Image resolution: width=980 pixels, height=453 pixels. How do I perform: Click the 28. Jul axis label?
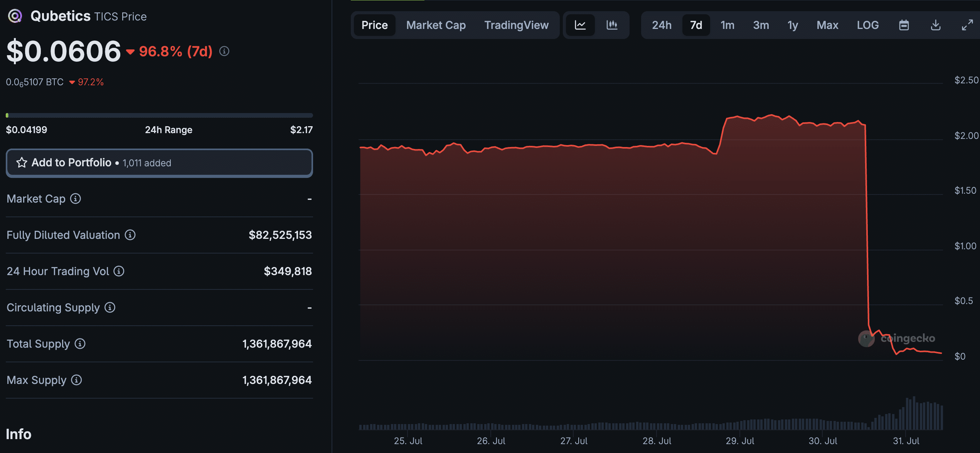[x=657, y=441]
